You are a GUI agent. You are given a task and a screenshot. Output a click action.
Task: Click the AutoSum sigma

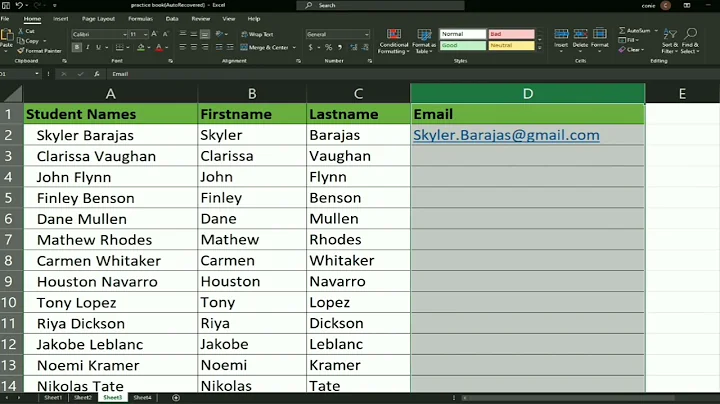(x=622, y=30)
